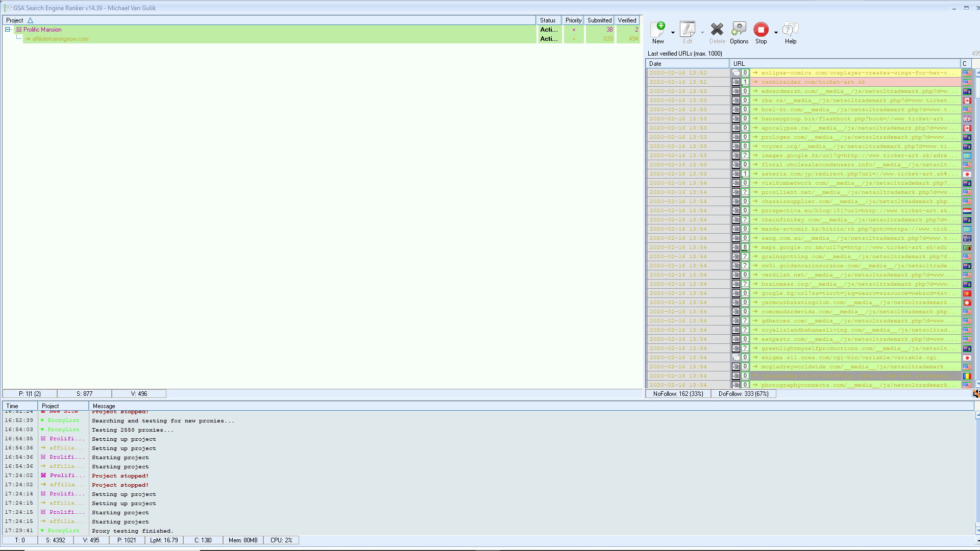The image size is (980, 551).
Task: Click the verified URL list vertical scrollbar
Action: click(x=977, y=227)
